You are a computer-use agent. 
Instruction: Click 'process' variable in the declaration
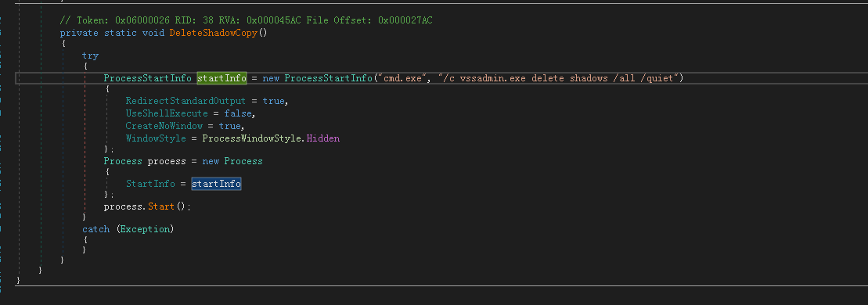167,161
